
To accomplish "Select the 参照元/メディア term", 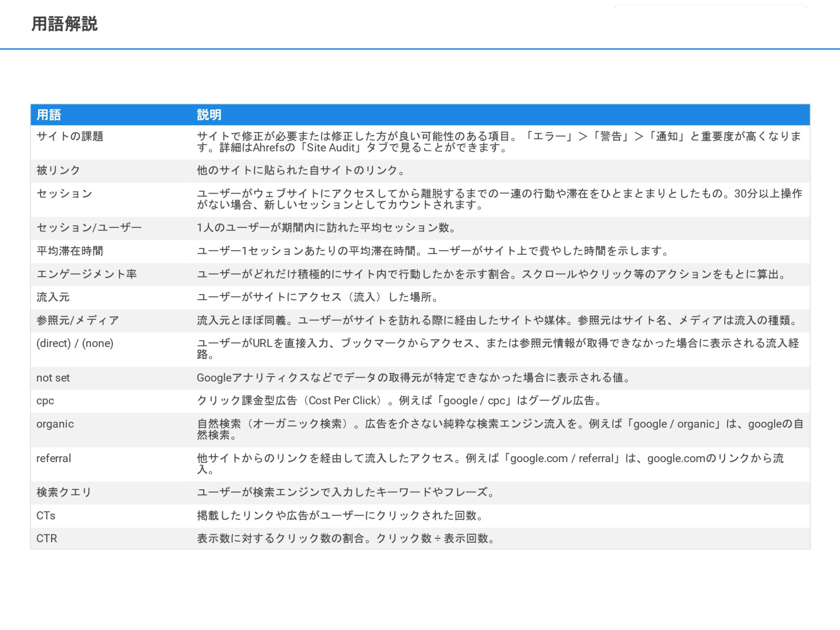I will (77, 320).
